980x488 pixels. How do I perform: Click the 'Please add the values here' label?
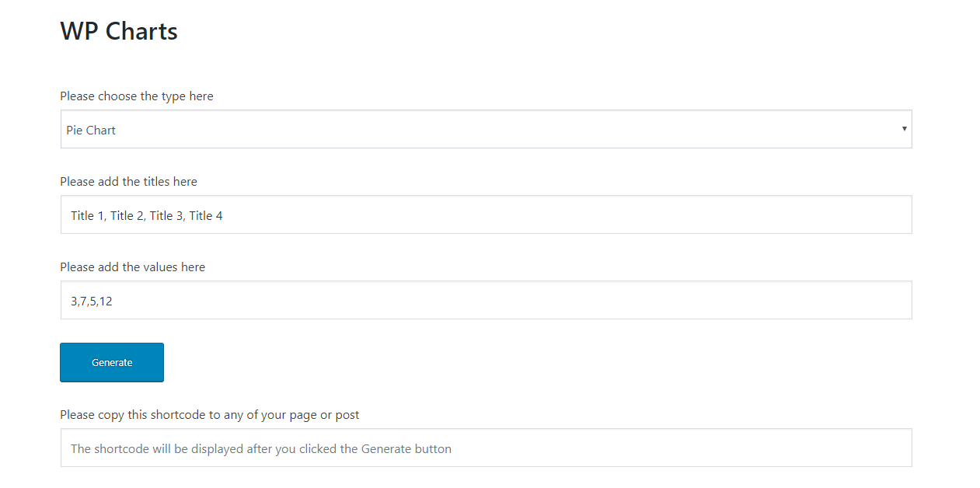point(132,267)
